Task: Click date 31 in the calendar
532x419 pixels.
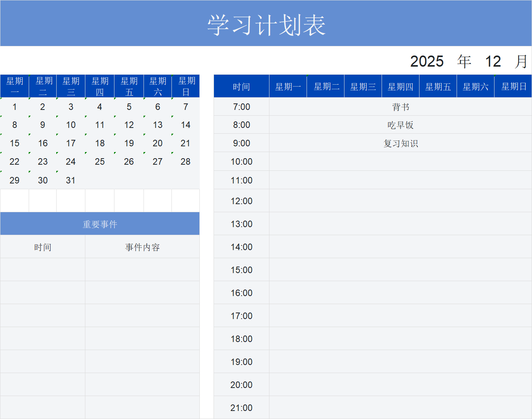Action: point(71,180)
